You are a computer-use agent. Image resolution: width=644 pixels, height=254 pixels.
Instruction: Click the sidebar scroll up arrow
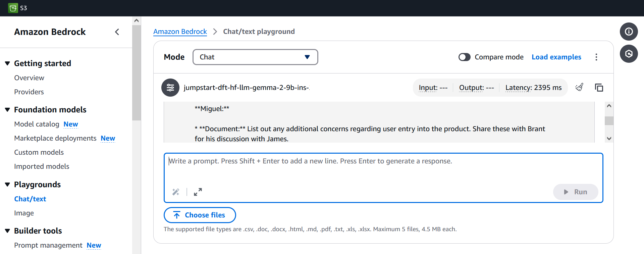137,20
